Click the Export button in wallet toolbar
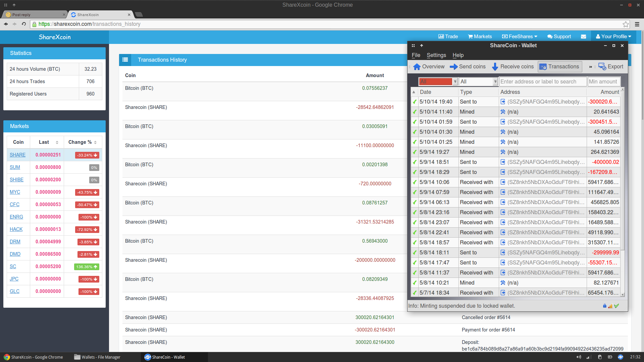 click(x=611, y=67)
